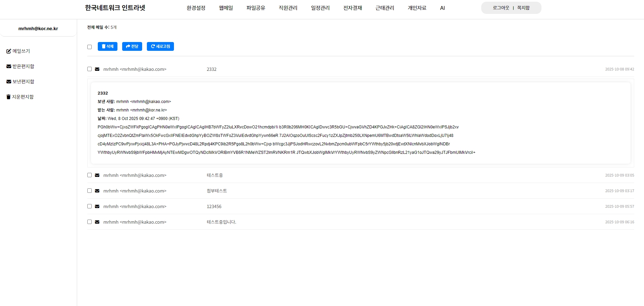
Task: Go to the 보낸편지함 sent folder
Action: 20,82
